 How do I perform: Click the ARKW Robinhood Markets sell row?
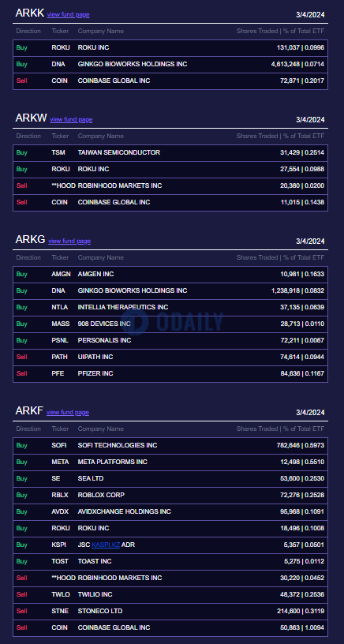click(170, 186)
